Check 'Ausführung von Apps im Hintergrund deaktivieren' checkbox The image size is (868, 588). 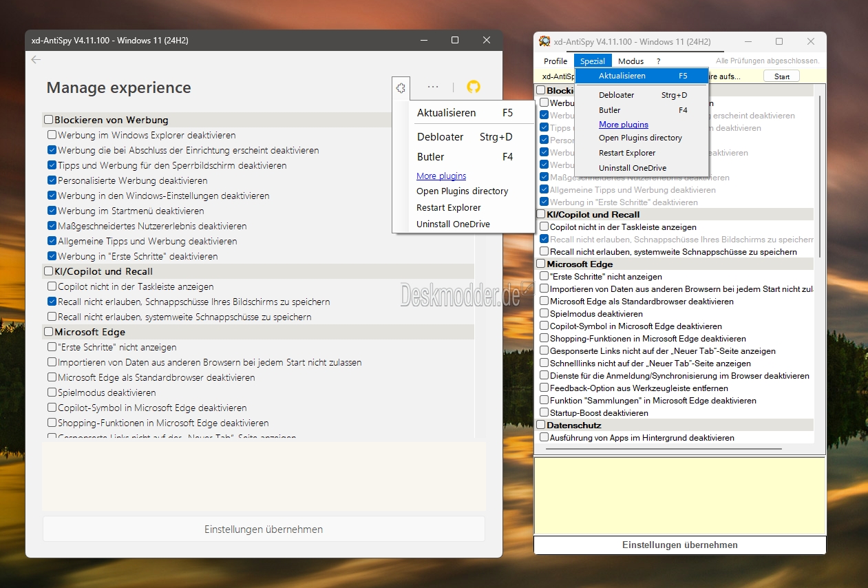click(544, 437)
